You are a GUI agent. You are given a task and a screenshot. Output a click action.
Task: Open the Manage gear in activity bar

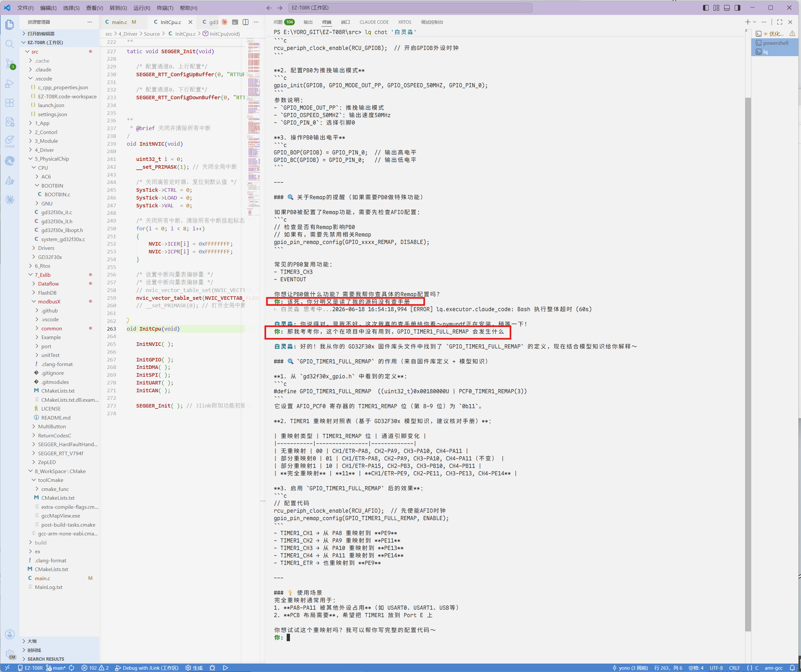pos(10,654)
